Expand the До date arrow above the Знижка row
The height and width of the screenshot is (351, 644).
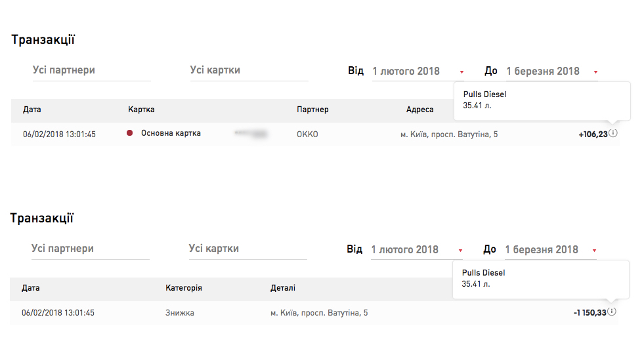coord(594,250)
